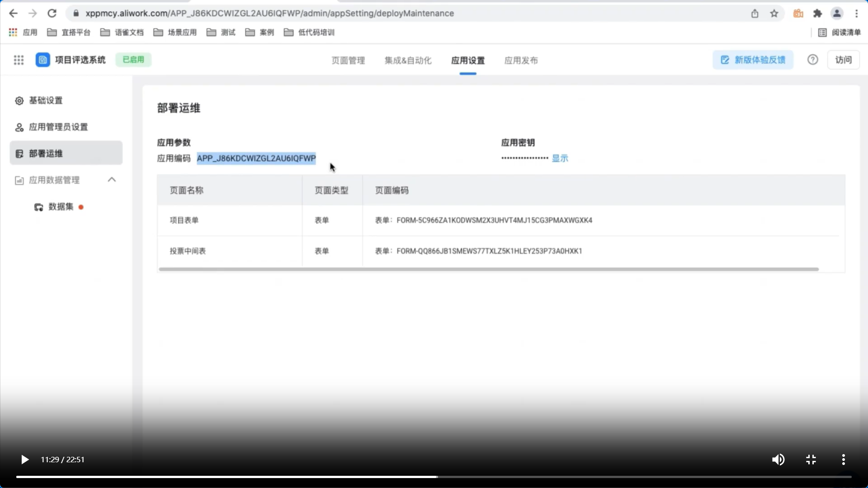The image size is (868, 488).
Task: Open video more options menu
Action: tap(843, 460)
